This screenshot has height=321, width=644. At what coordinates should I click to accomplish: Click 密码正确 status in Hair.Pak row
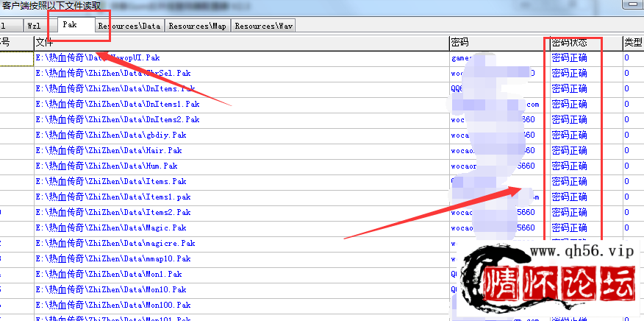(569, 151)
